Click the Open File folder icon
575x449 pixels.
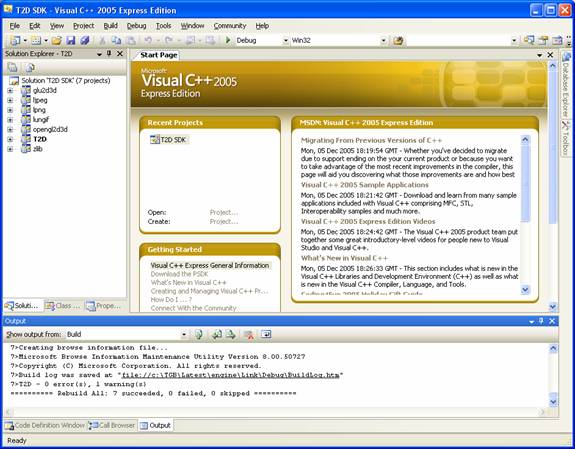click(56, 40)
